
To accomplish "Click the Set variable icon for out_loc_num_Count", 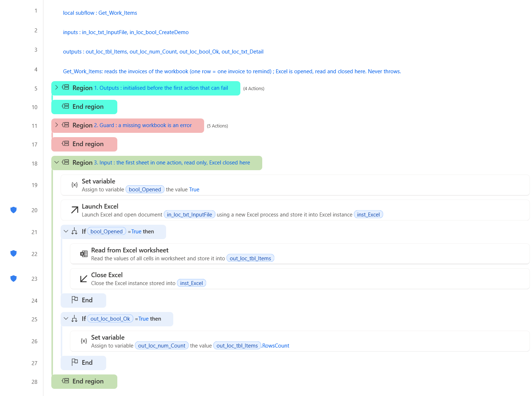I will [x=84, y=341].
